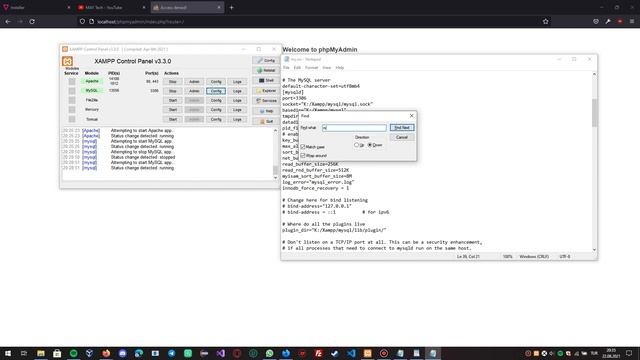This screenshot has width=640, height=360.
Task: Open Notepad Help menu
Action: 340,68
